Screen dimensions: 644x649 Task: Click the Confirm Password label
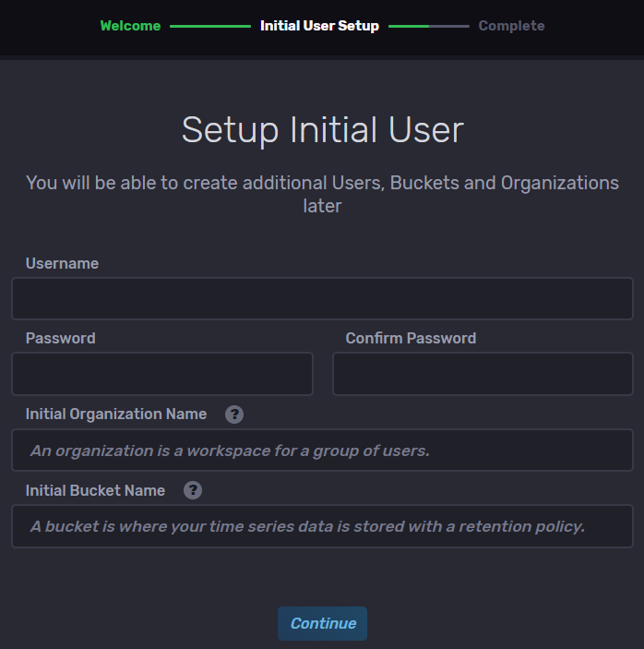coord(411,338)
